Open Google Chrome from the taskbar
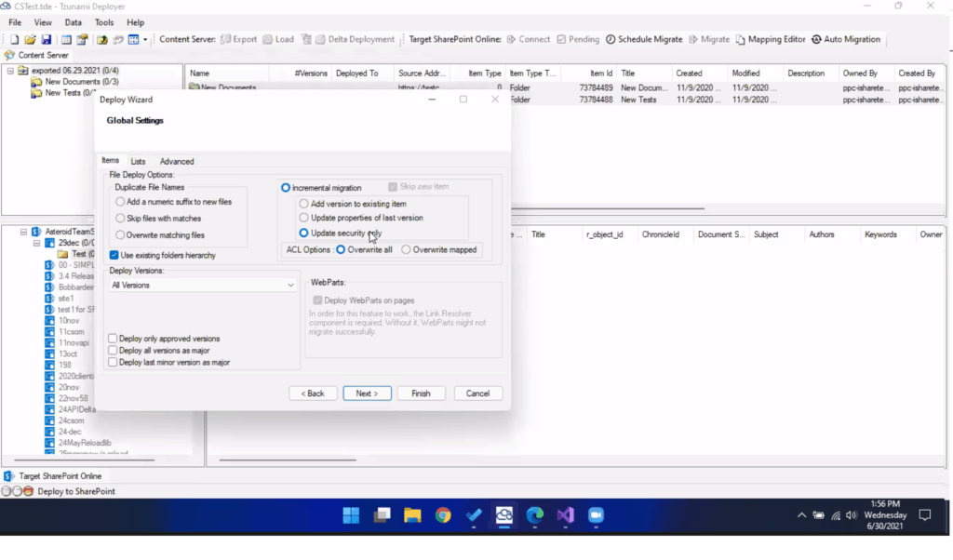 coord(443,515)
